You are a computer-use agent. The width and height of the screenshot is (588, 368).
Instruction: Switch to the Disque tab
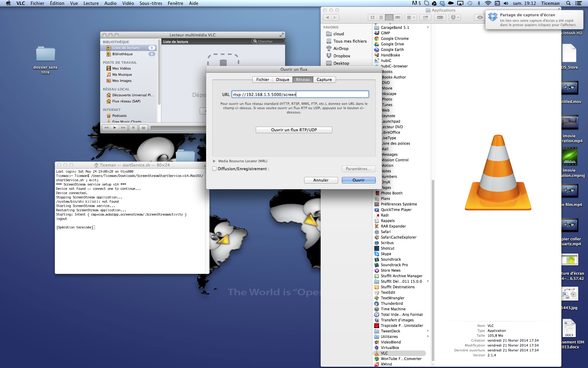tap(282, 79)
